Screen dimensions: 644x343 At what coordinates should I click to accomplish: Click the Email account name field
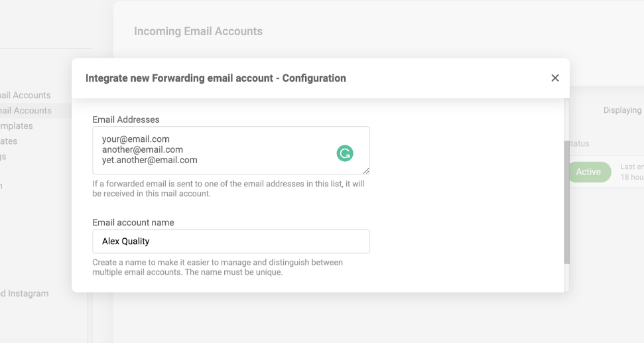(231, 241)
